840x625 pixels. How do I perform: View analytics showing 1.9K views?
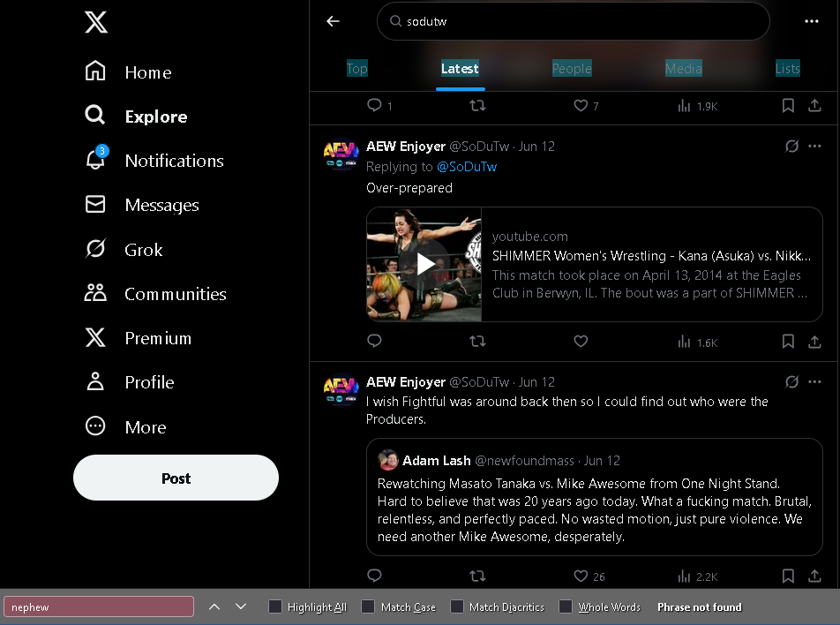(697, 106)
